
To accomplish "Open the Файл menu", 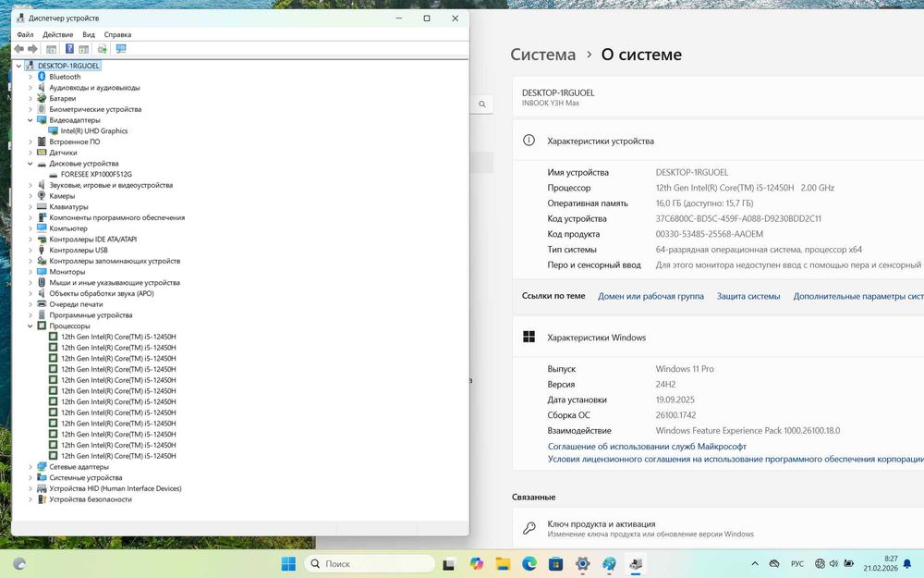I will coord(25,34).
